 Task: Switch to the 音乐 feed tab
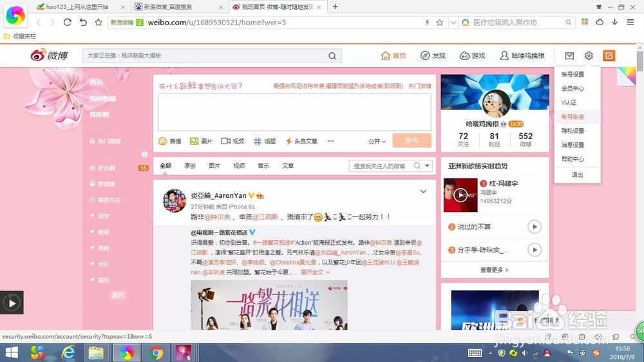(x=263, y=166)
